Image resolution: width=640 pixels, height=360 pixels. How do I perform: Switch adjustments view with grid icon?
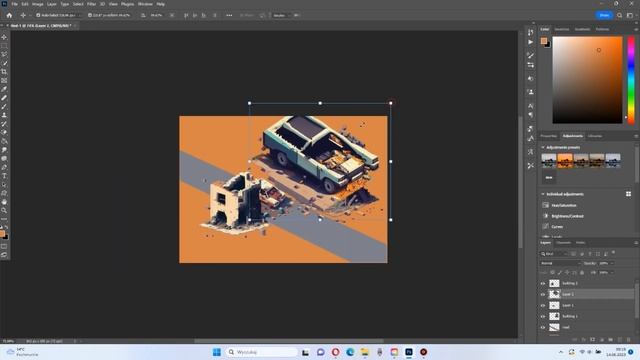(629, 194)
